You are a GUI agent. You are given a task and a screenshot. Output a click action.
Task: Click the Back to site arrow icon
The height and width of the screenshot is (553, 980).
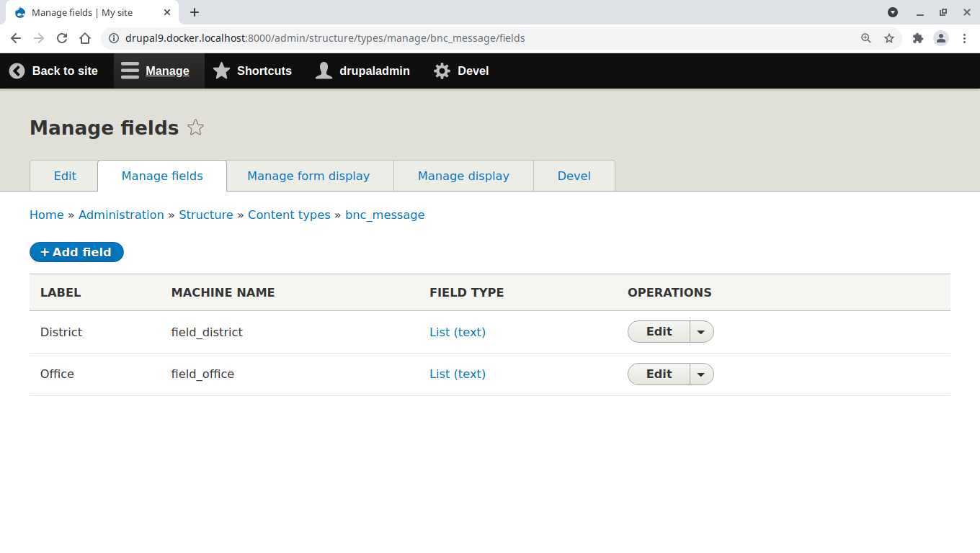pos(17,71)
